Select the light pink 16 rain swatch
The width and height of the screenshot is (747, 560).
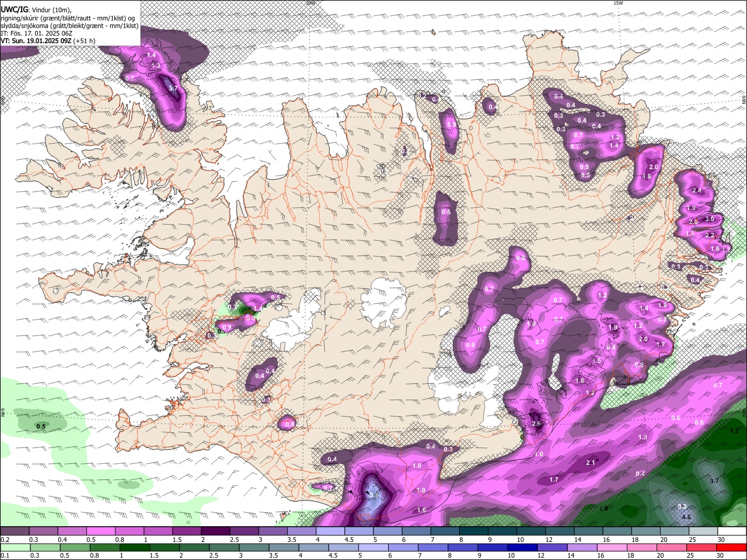(x=612, y=547)
